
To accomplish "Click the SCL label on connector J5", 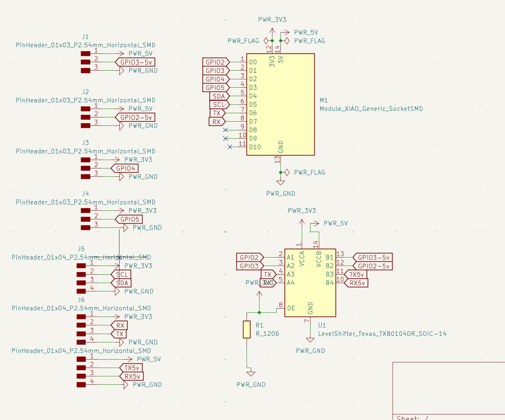I will click(121, 275).
